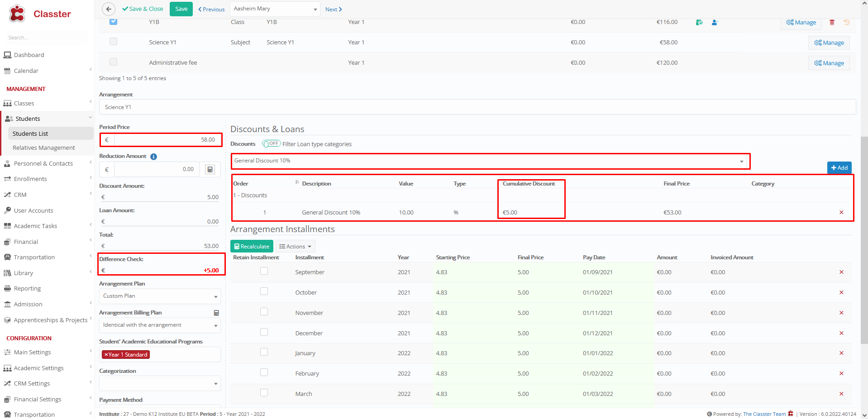The width and height of the screenshot is (868, 419).
Task: Click the Save & Close button
Action: (x=143, y=9)
